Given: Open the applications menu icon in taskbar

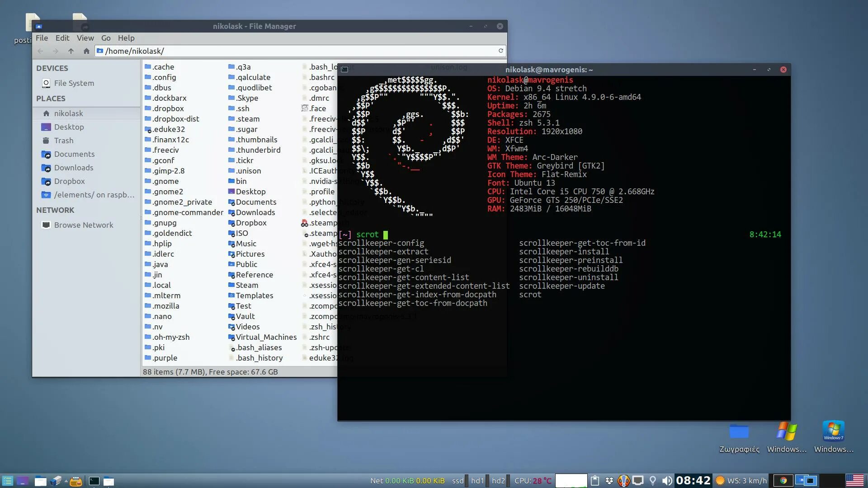Looking at the screenshot, I should [7, 481].
